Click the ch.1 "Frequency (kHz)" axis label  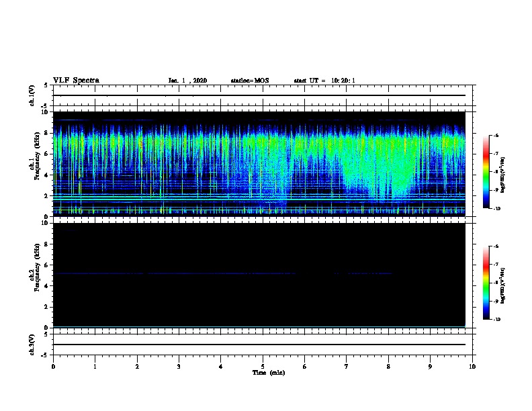pyautogui.click(x=37, y=156)
